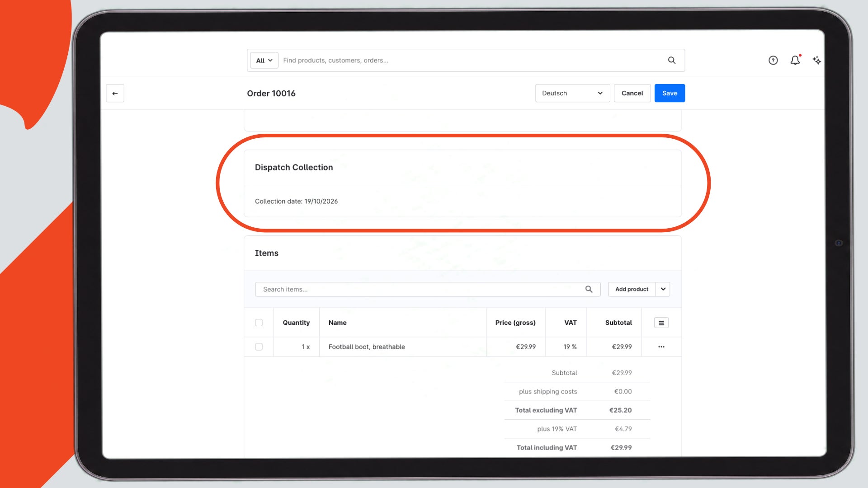Check the Football boot row checkbox
The width and height of the screenshot is (868, 488).
tap(259, 347)
